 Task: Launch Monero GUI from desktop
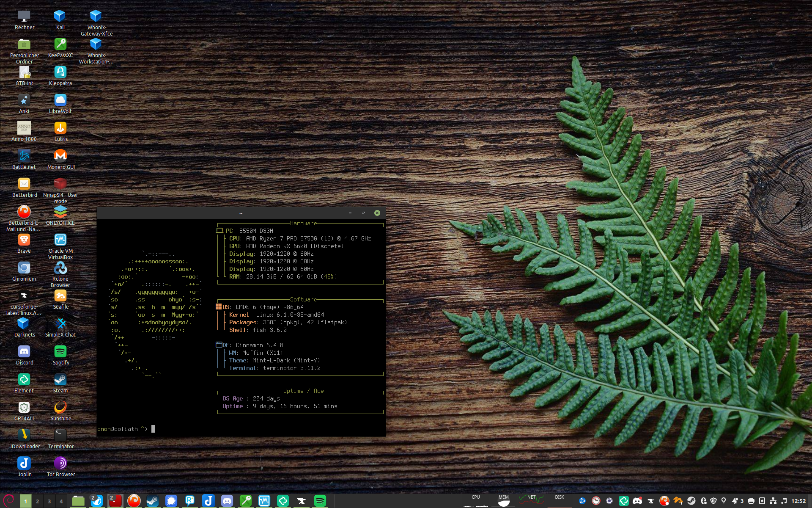(60, 156)
